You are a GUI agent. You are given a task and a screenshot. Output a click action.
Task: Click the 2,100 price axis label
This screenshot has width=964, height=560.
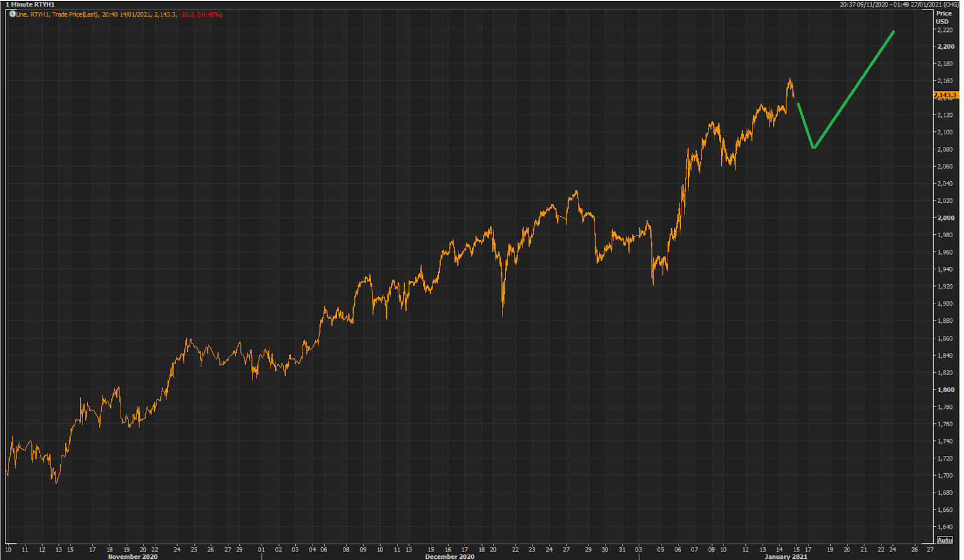point(945,132)
